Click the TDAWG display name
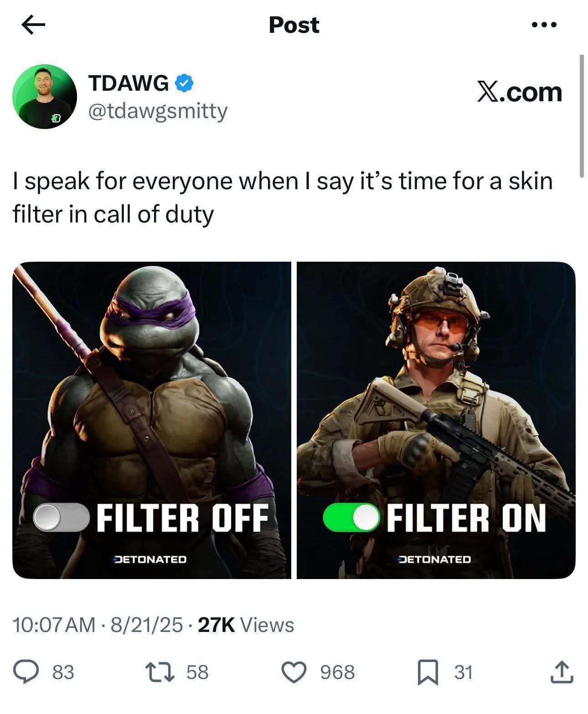The image size is (588, 714). click(129, 83)
